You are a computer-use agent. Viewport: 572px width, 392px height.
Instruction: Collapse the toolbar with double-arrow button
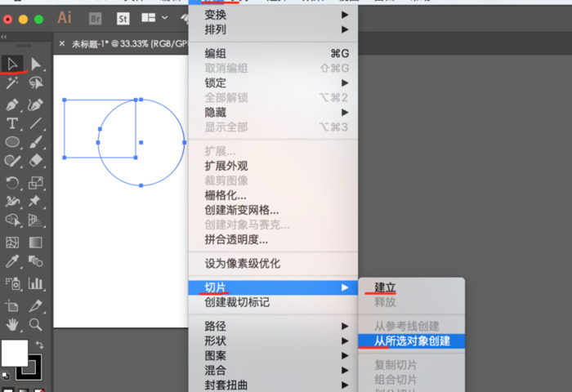click(x=4, y=37)
